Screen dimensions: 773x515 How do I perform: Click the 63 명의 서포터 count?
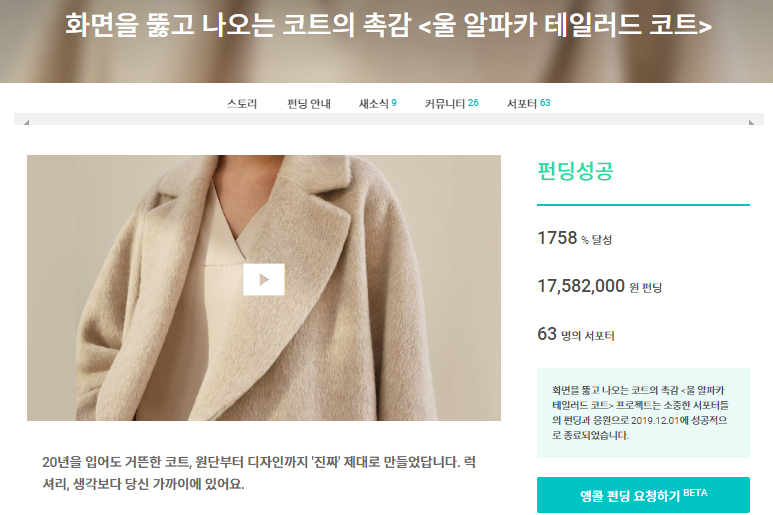576,334
